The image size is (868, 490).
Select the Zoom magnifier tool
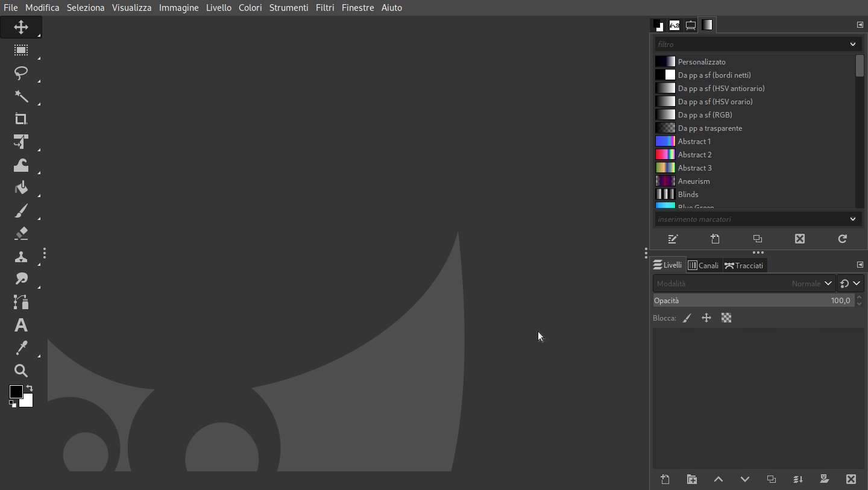[21, 371]
